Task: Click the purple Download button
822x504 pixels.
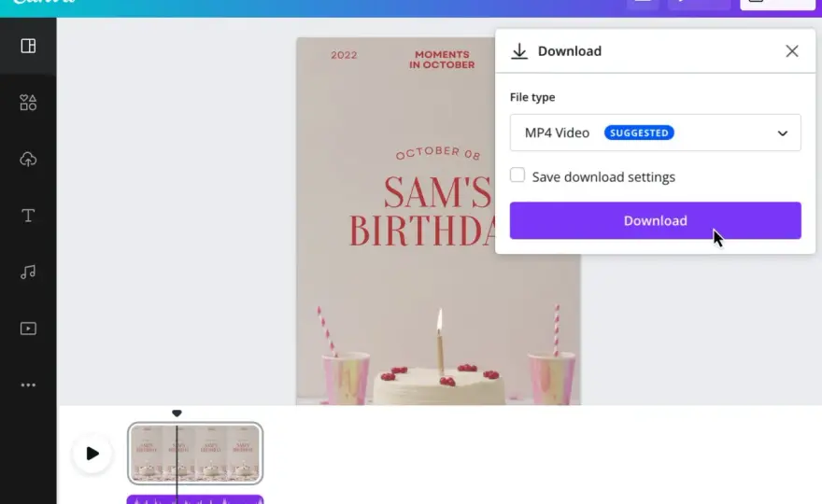Action: tap(656, 220)
